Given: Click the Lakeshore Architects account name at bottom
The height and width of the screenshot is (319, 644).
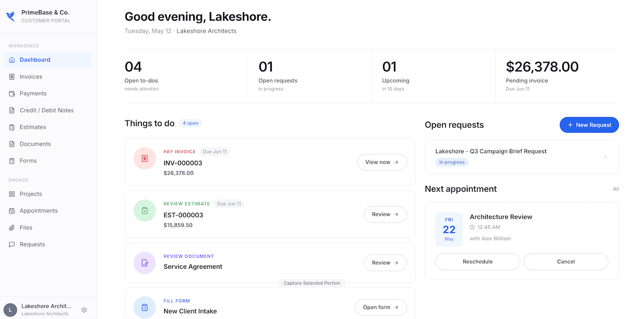Looking at the screenshot, I should (46, 306).
